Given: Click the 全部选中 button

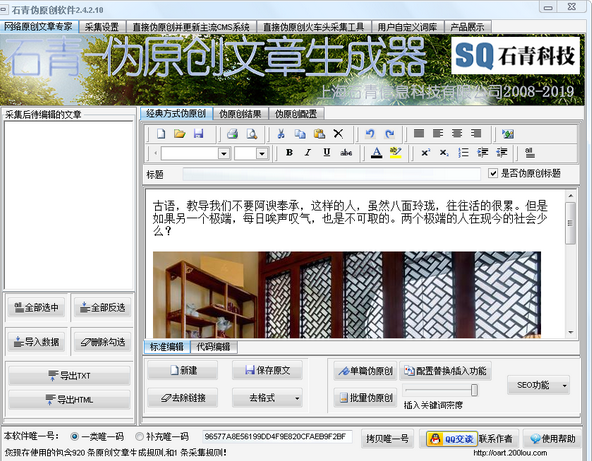Looking at the screenshot, I should [x=37, y=308].
